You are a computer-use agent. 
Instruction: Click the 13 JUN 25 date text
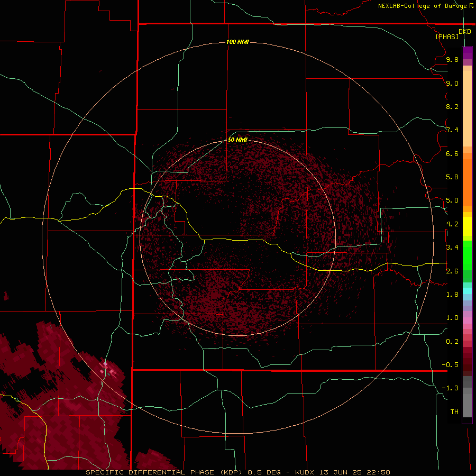342,472
